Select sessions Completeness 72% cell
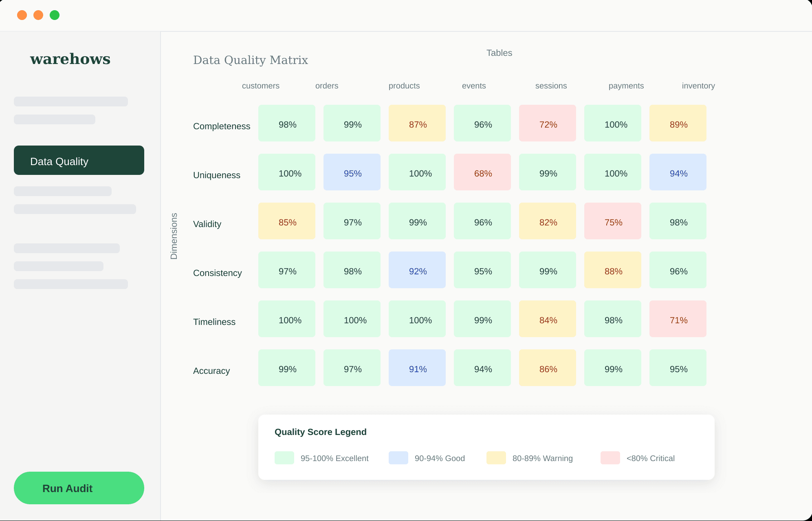The width and height of the screenshot is (812, 521). [x=547, y=124]
